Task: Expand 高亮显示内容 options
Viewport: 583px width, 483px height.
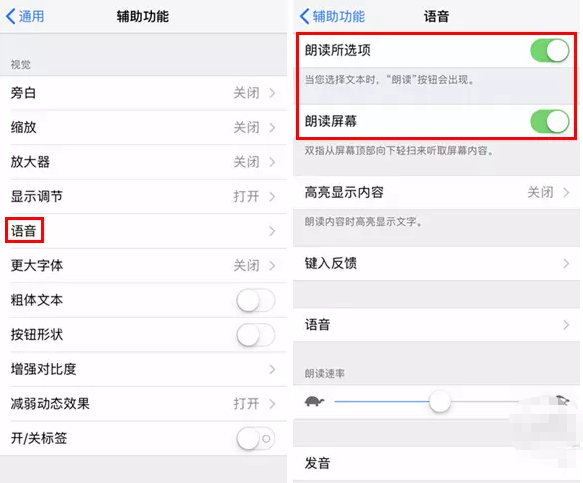Action: pyautogui.click(x=437, y=193)
